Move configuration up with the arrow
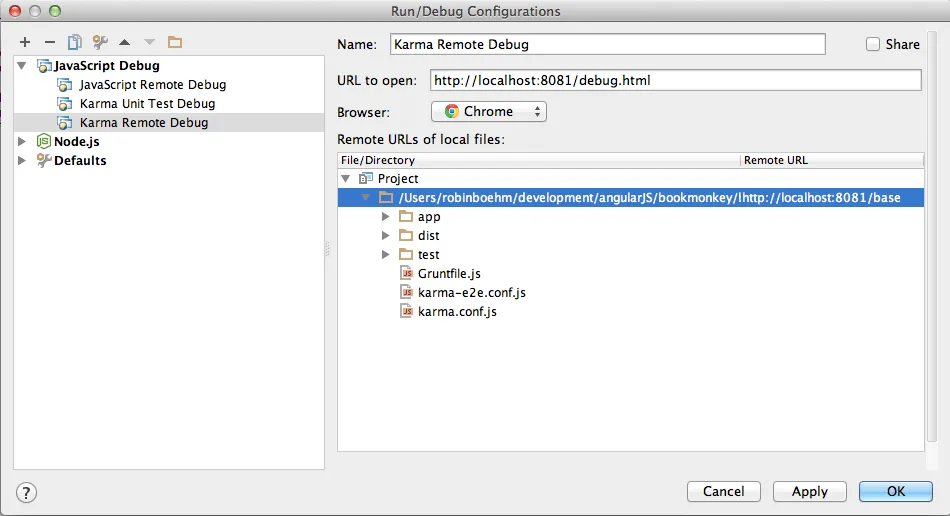The width and height of the screenshot is (950, 516). 125,42
